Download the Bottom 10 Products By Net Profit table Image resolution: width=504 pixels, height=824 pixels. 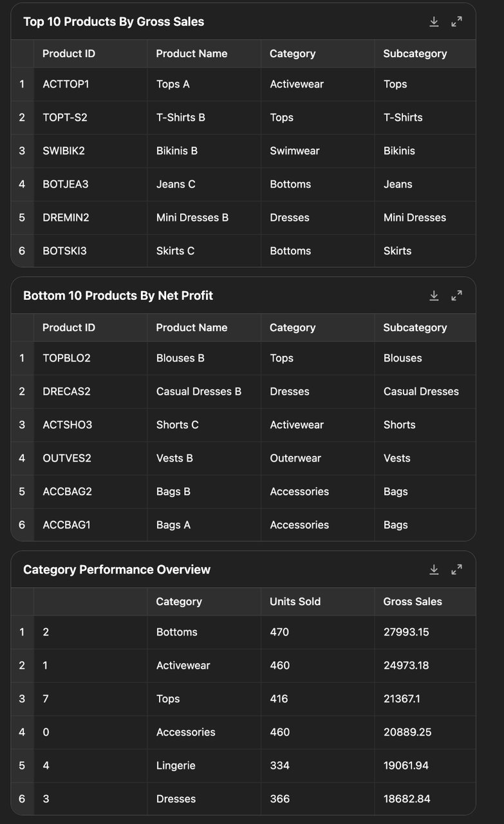tap(434, 295)
